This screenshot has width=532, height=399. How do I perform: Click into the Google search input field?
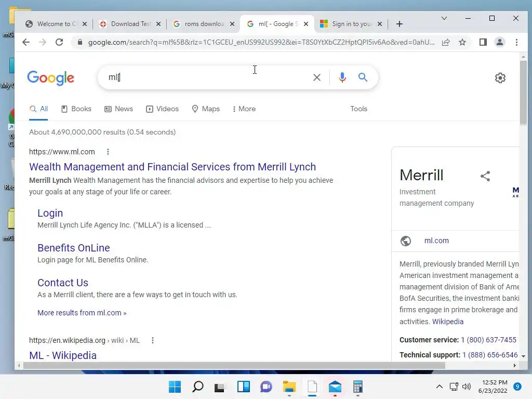(x=207, y=77)
